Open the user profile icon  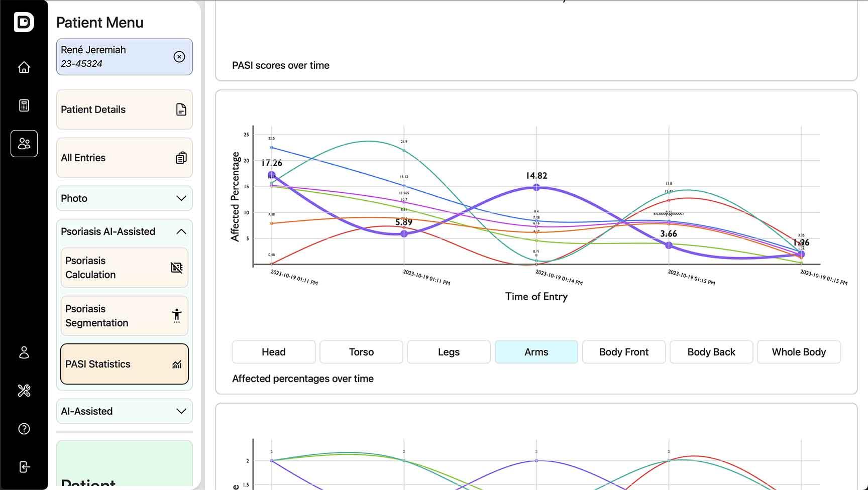[24, 352]
